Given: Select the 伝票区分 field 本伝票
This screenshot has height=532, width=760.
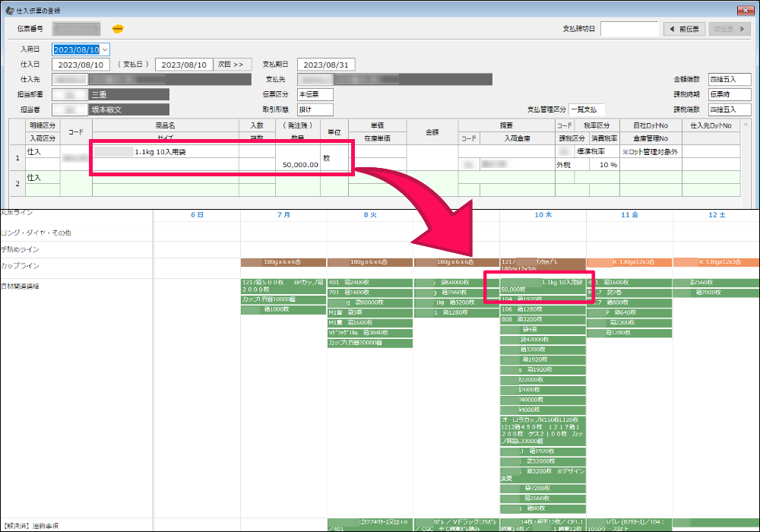Looking at the screenshot, I should pos(315,94).
